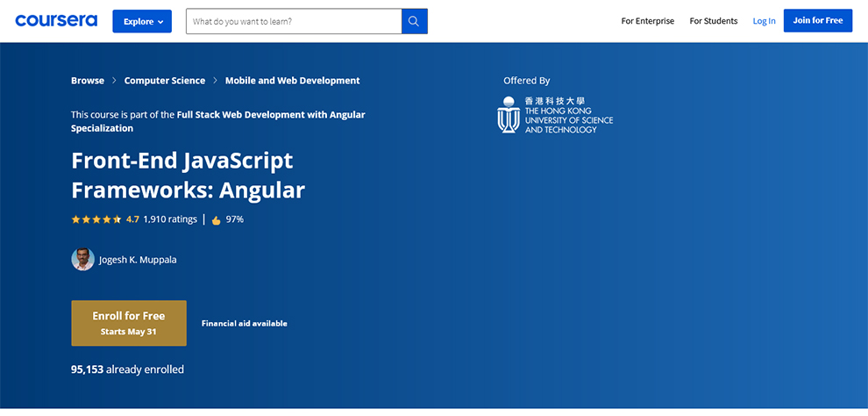
Task: Click the 4.7 rating value
Action: [132, 219]
